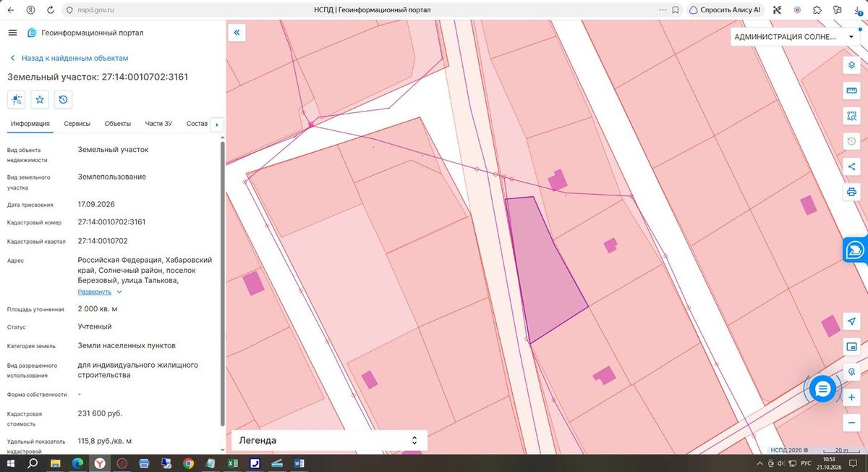Click the browser page reload button
This screenshot has height=472, width=868.
click(x=49, y=10)
